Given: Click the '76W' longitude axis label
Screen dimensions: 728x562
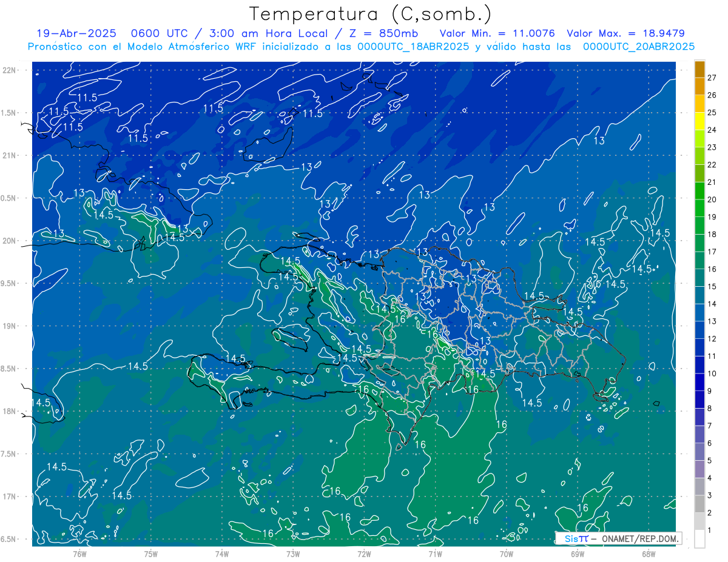Looking at the screenshot, I should coord(79,554).
